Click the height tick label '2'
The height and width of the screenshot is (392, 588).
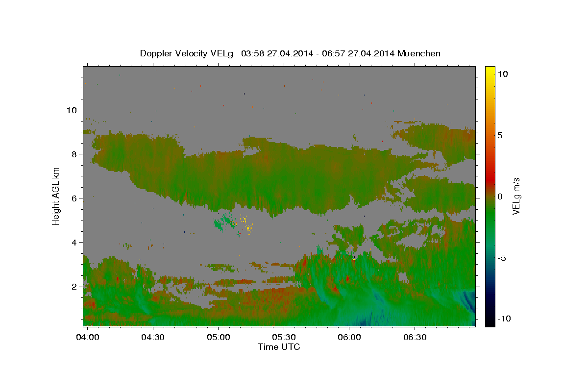point(73,286)
